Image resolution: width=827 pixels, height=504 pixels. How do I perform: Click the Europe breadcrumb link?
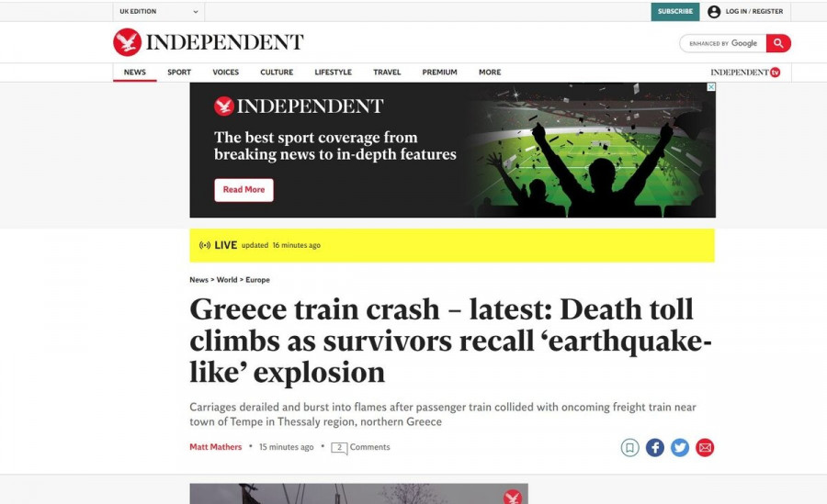[x=258, y=280]
